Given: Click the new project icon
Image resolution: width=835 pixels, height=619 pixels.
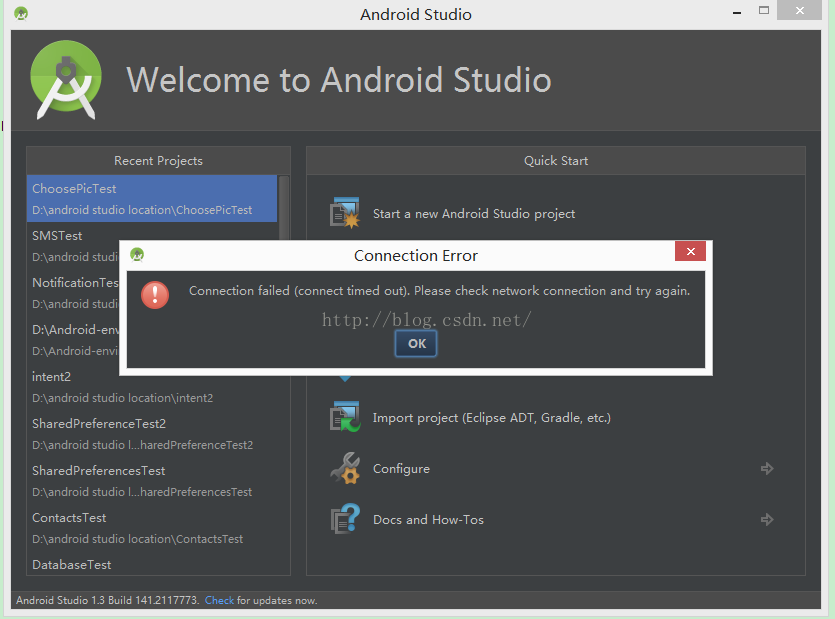Looking at the screenshot, I should coord(345,213).
